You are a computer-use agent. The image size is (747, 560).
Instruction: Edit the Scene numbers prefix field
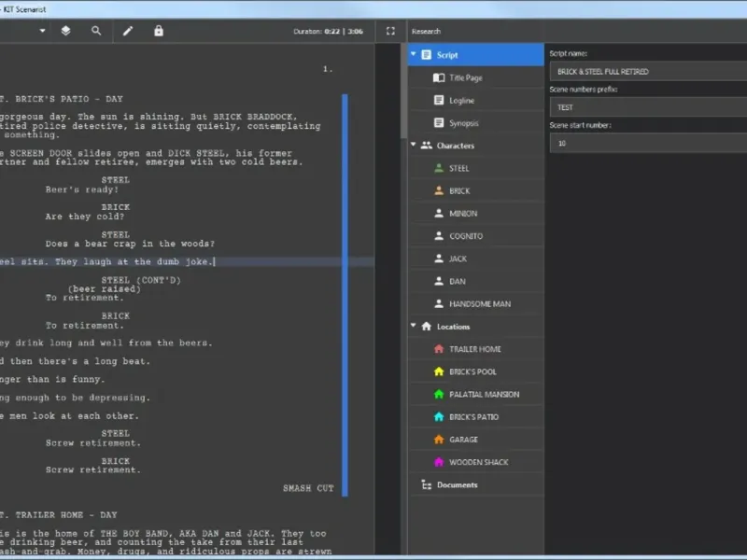click(648, 107)
